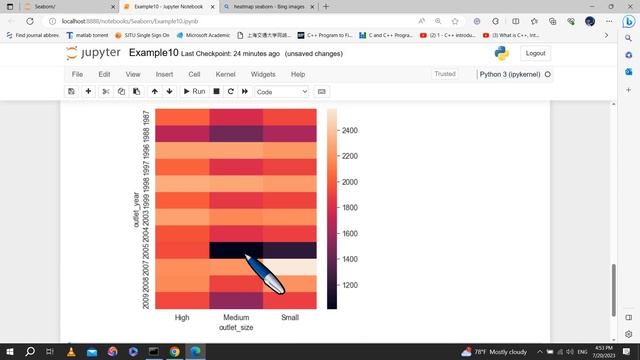The height and width of the screenshot is (360, 640).
Task: Open the Cell menu
Action: [x=194, y=74]
